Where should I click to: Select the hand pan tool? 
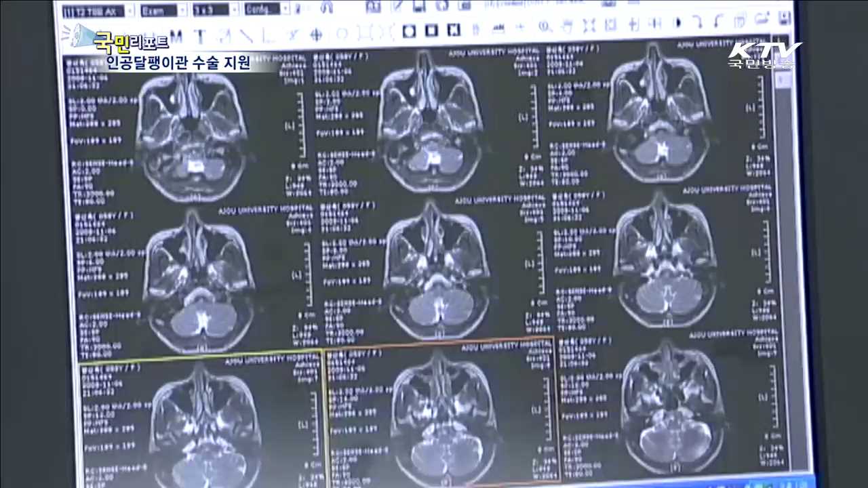(567, 26)
